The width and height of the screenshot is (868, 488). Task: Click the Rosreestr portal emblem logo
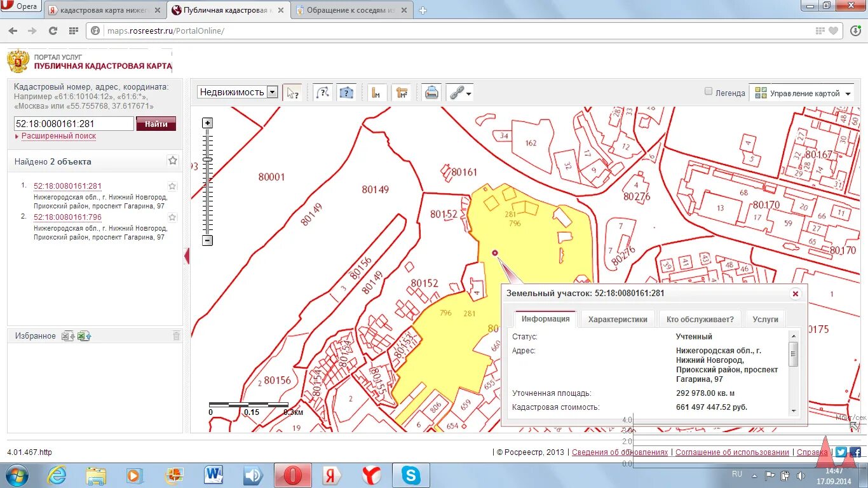point(18,62)
